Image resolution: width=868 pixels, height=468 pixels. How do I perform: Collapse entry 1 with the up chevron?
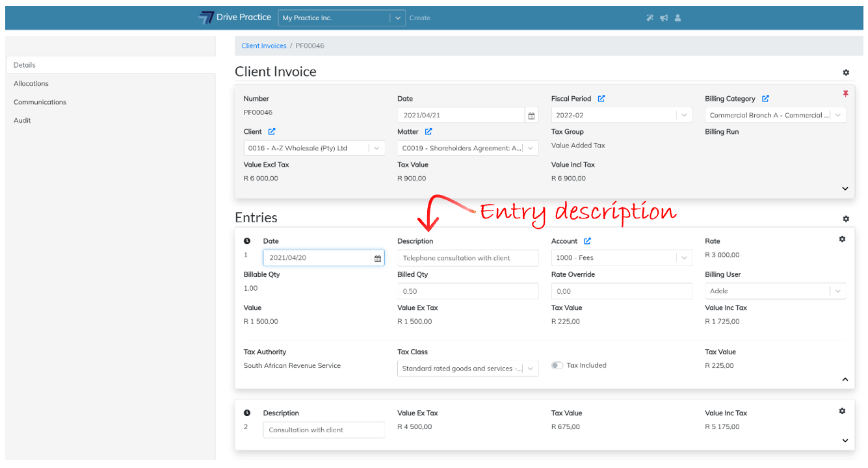(x=845, y=379)
